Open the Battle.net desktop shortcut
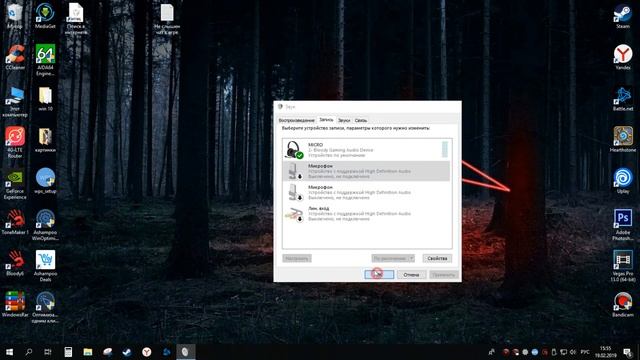This screenshot has height=360, width=640. click(x=623, y=99)
